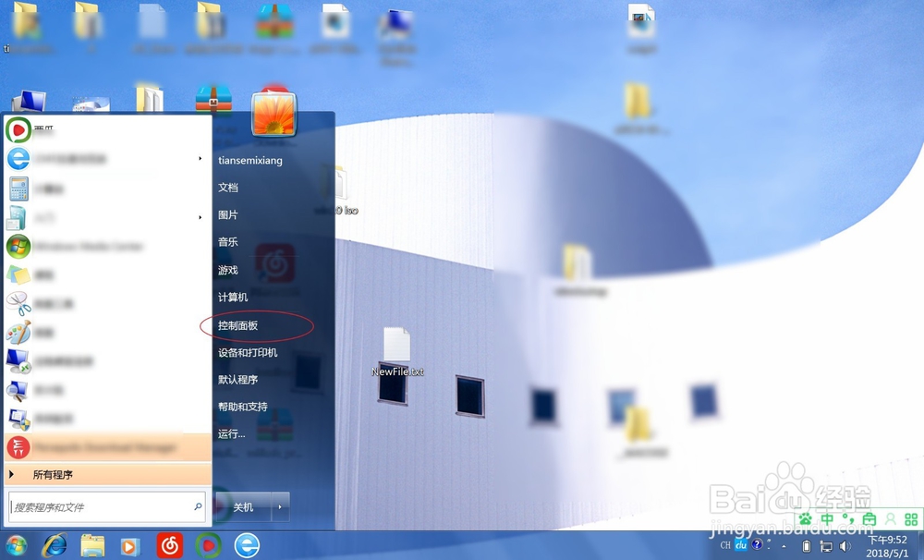This screenshot has height=560, width=924.
Task: Expand jump list arrow beside Getting Started icon
Action: [x=201, y=217]
